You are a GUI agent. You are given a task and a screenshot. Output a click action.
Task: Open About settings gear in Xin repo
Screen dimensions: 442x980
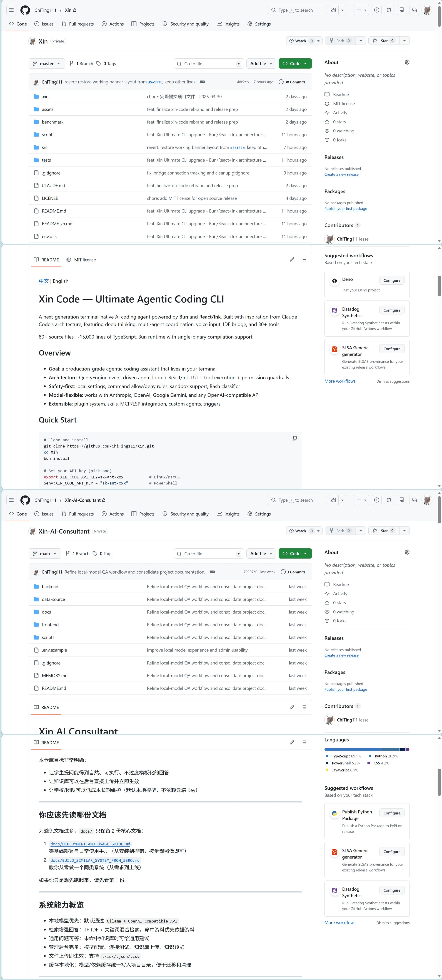407,62
